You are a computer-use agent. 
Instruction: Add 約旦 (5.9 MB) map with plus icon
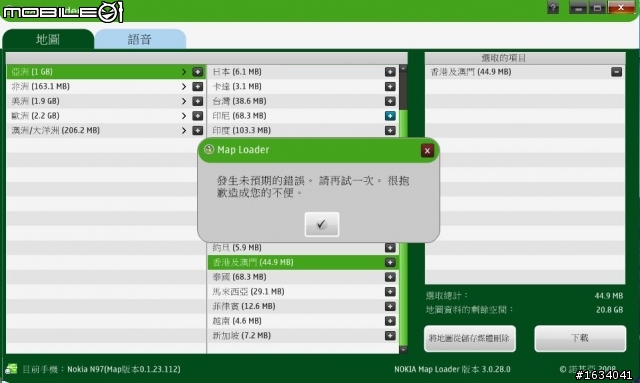pyautogui.click(x=390, y=248)
